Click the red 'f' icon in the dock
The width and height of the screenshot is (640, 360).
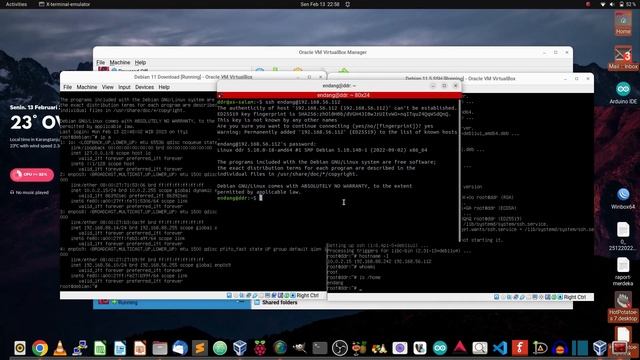pyautogui.click(x=520, y=348)
